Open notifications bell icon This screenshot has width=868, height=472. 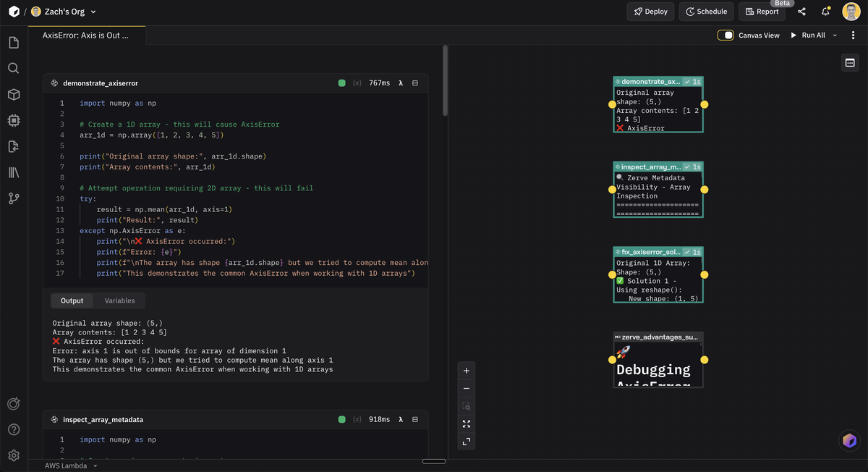click(x=825, y=12)
